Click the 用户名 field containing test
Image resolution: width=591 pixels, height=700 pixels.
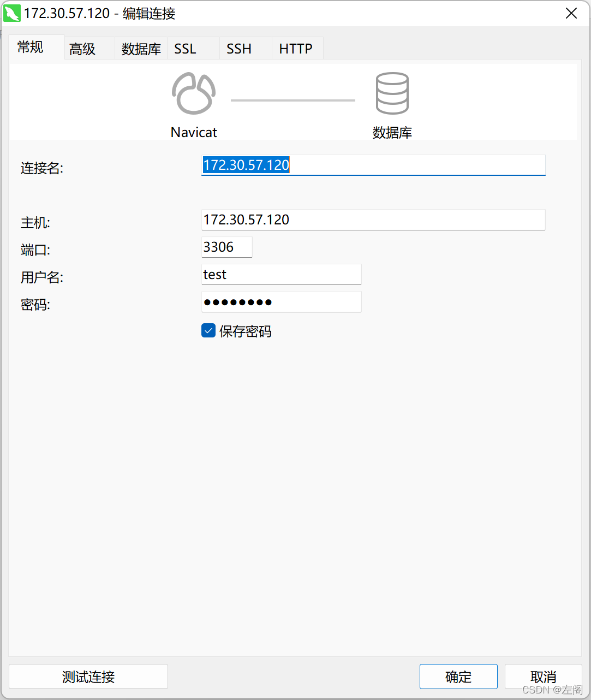click(x=281, y=274)
